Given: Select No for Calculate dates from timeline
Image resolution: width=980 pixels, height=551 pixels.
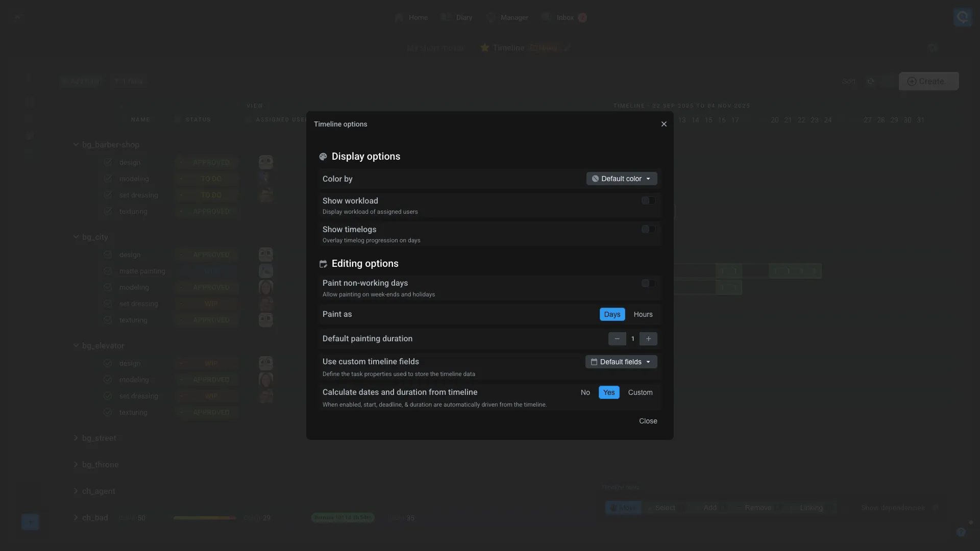Looking at the screenshot, I should [x=585, y=392].
